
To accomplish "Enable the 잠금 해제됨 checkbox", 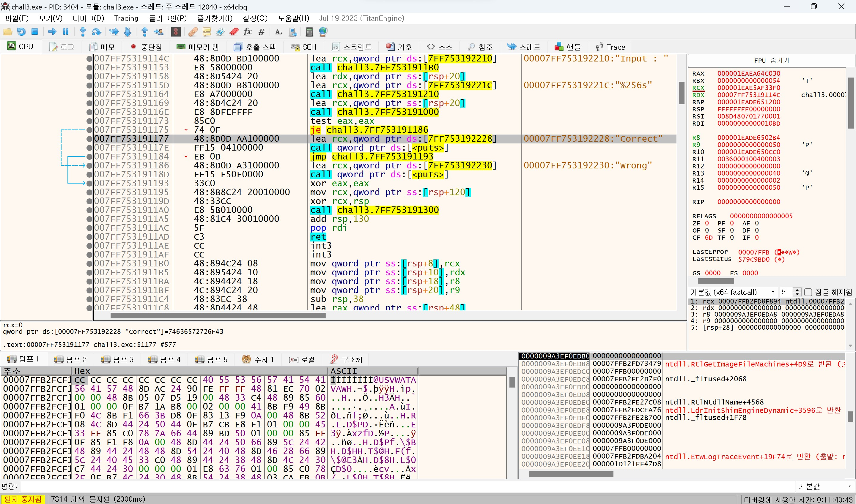I will (x=808, y=293).
